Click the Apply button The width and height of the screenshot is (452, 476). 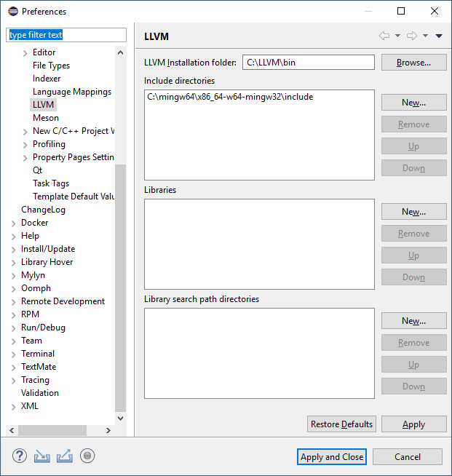(413, 424)
